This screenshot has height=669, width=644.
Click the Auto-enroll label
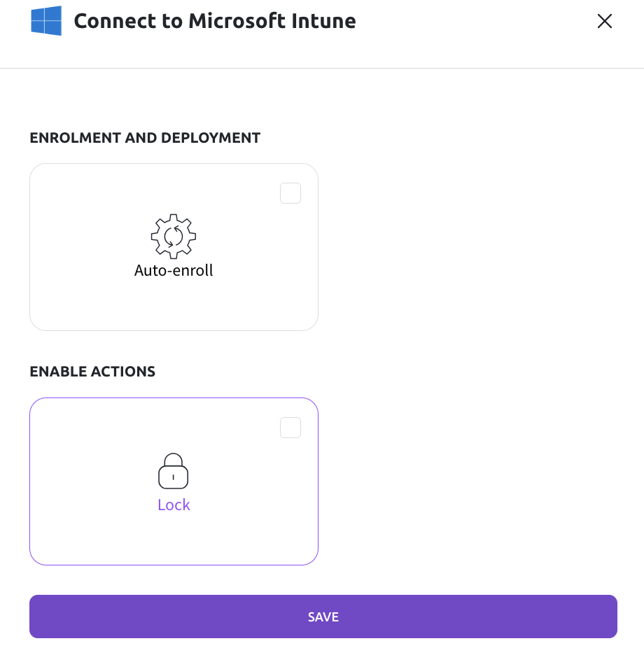pos(174,270)
